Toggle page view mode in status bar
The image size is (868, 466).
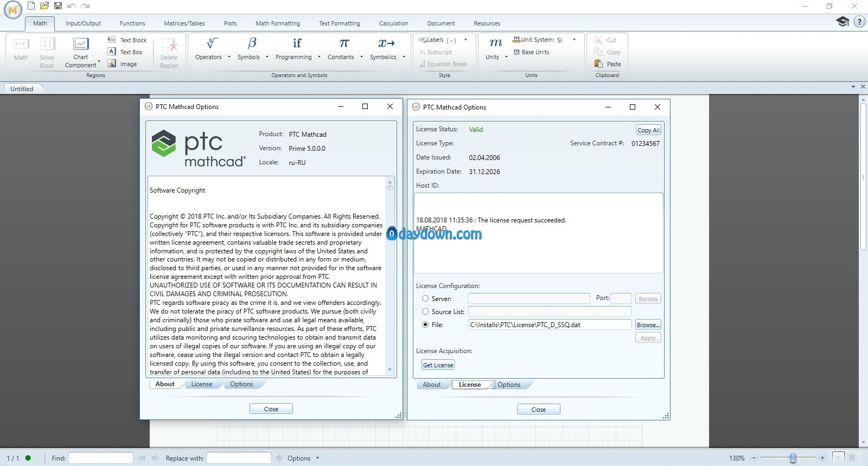pyautogui.click(x=838, y=458)
